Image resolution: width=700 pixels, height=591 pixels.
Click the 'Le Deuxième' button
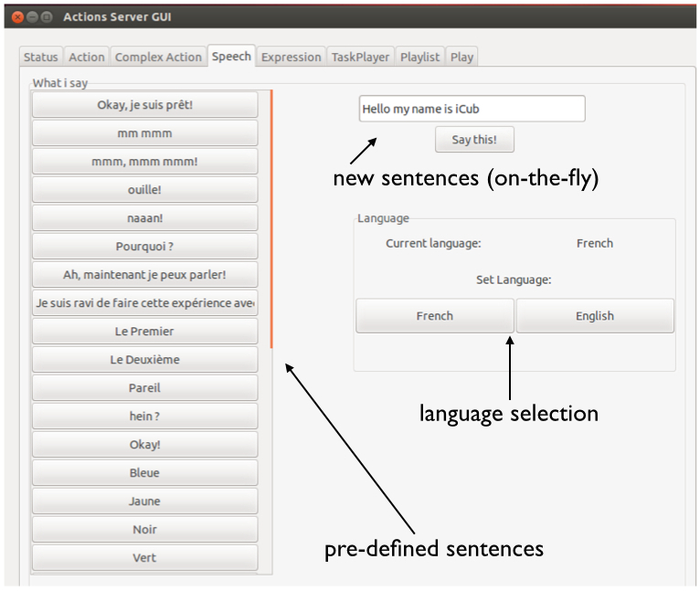(144, 359)
